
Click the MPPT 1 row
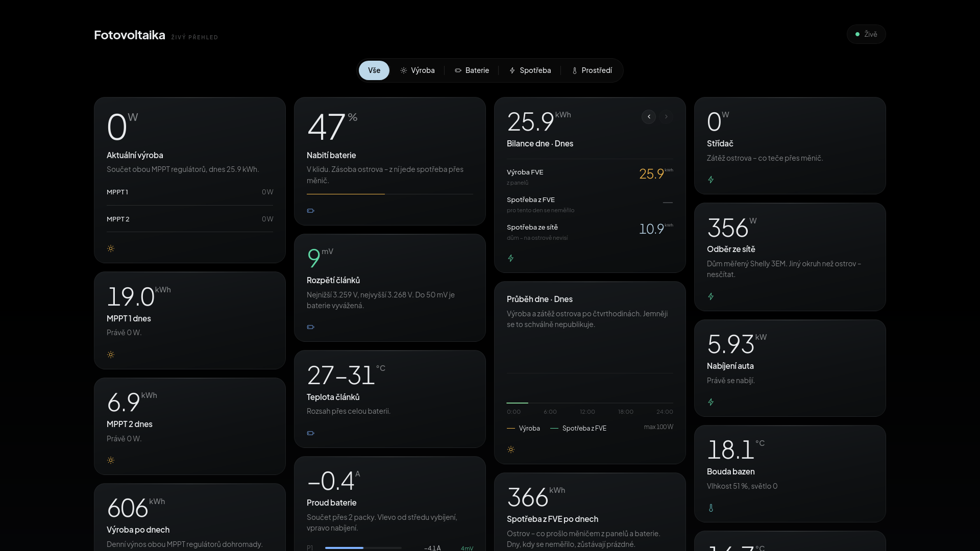click(190, 192)
